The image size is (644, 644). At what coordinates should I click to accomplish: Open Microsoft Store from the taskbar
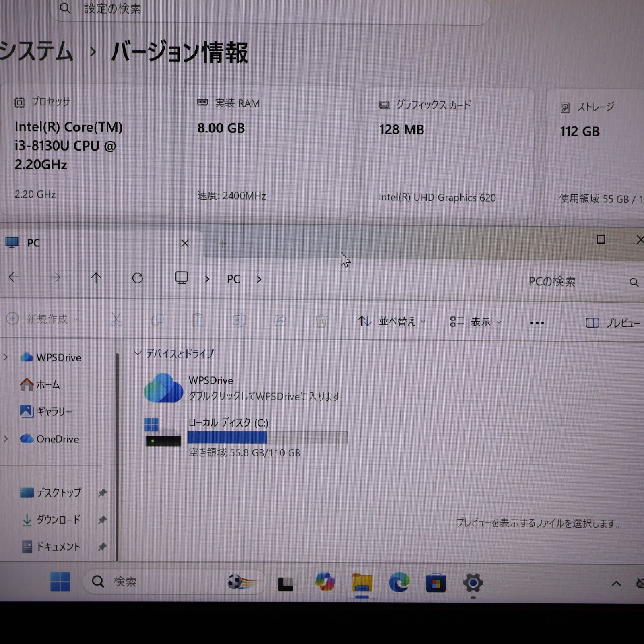(x=436, y=583)
